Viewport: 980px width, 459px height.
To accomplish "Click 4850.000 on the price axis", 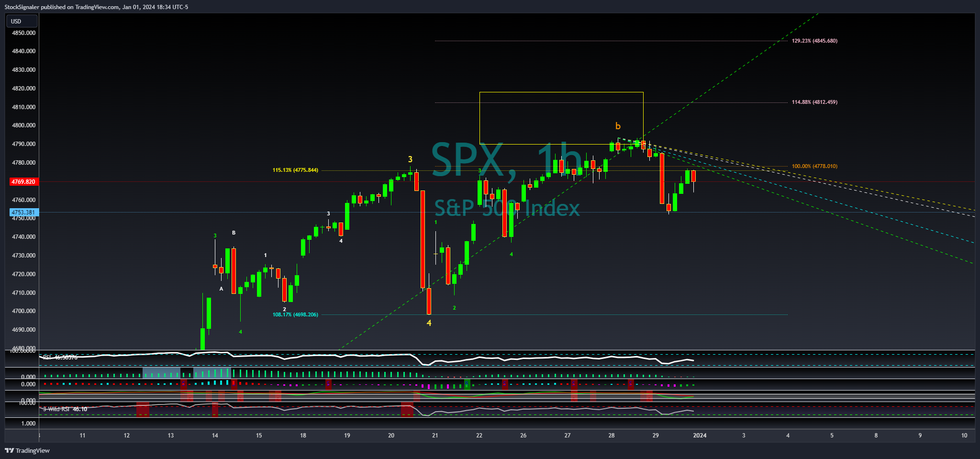I will click(x=23, y=33).
